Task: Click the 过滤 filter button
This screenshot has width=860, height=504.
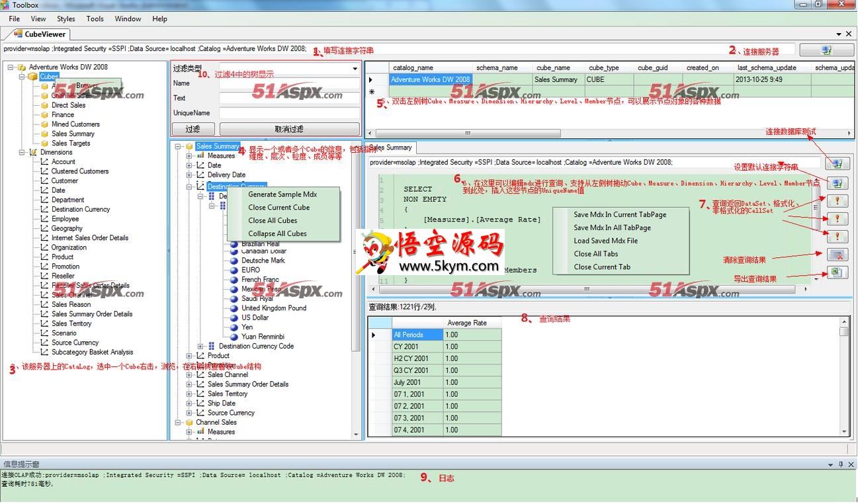Action: 193,129
